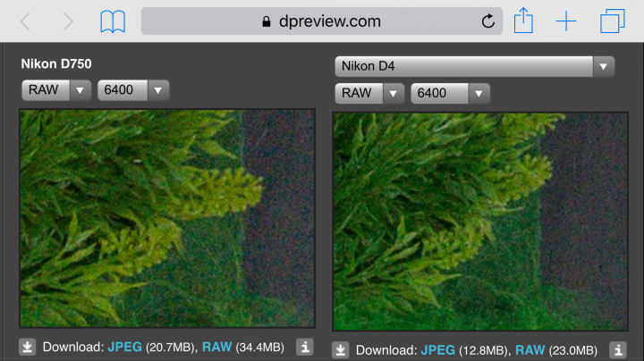Go back with Safari's back arrow
The image size is (644, 361).
pyautogui.click(x=25, y=21)
